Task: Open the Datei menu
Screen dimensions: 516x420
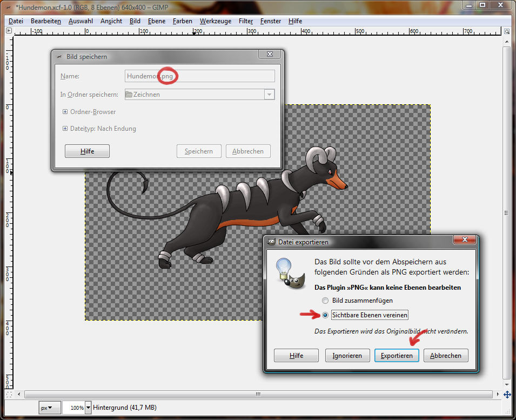Action: point(16,21)
